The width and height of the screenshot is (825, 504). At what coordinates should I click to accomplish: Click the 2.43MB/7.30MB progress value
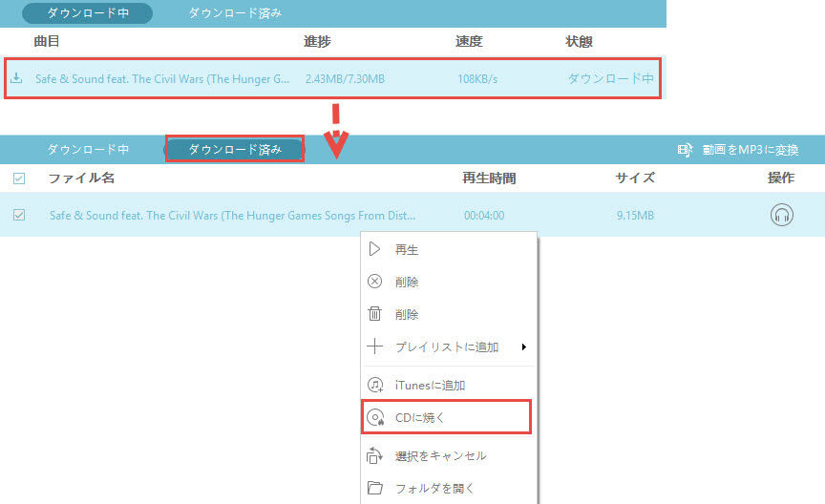point(345,79)
